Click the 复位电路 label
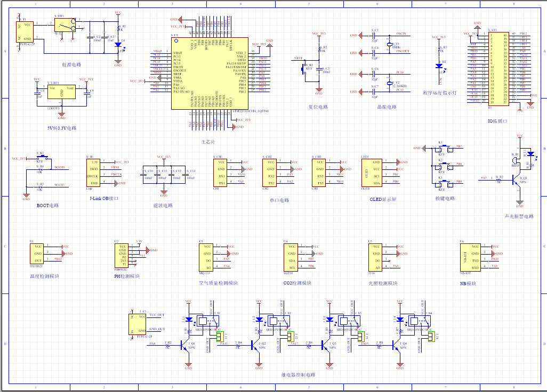This screenshot has height=392, width=547. point(318,107)
